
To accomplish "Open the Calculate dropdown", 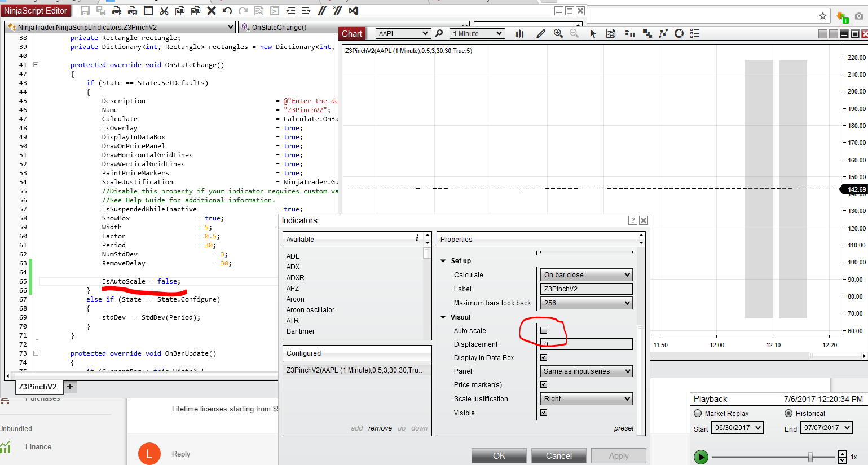I will tap(586, 275).
